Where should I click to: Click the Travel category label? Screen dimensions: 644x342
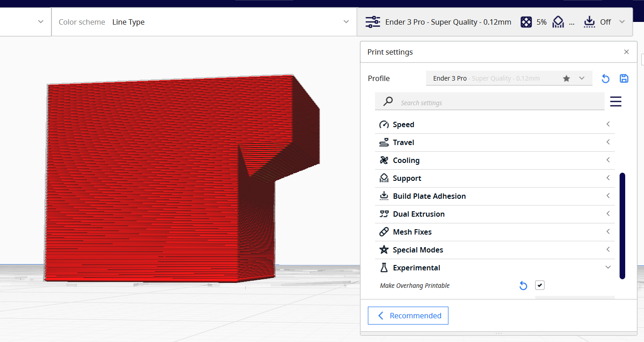404,142
